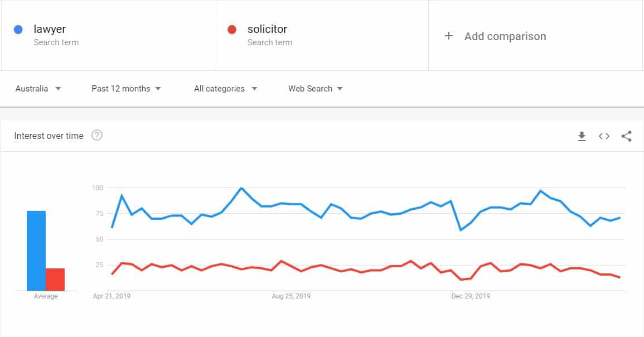
Task: Edit the lawyer search term
Action: click(x=50, y=30)
